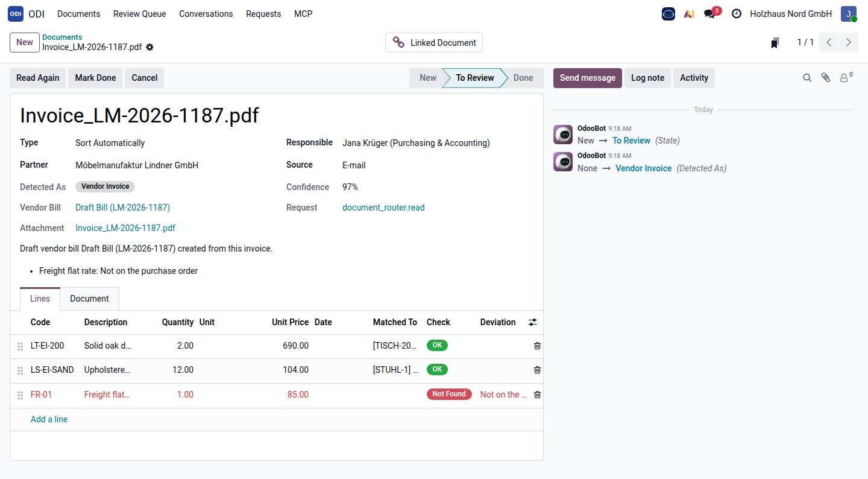
Task: Open the Documents breadcrumb link
Action: pyautogui.click(x=62, y=37)
